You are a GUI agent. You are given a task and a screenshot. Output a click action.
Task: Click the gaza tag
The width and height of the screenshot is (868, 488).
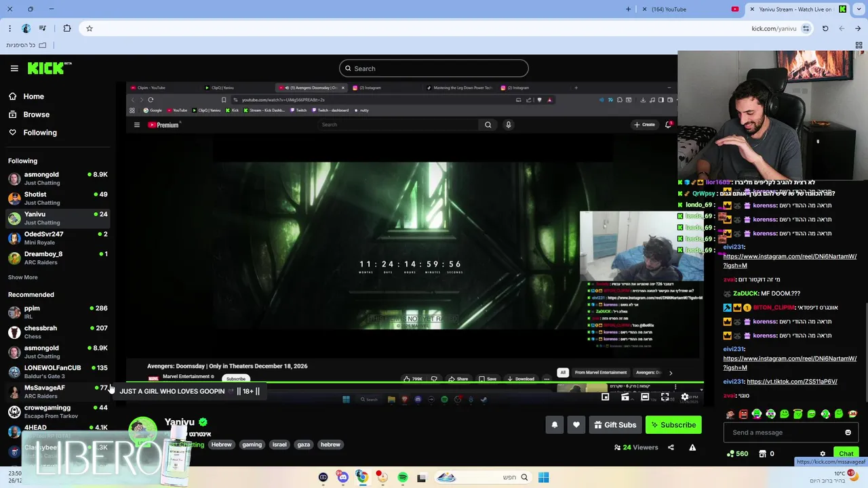coord(304,445)
